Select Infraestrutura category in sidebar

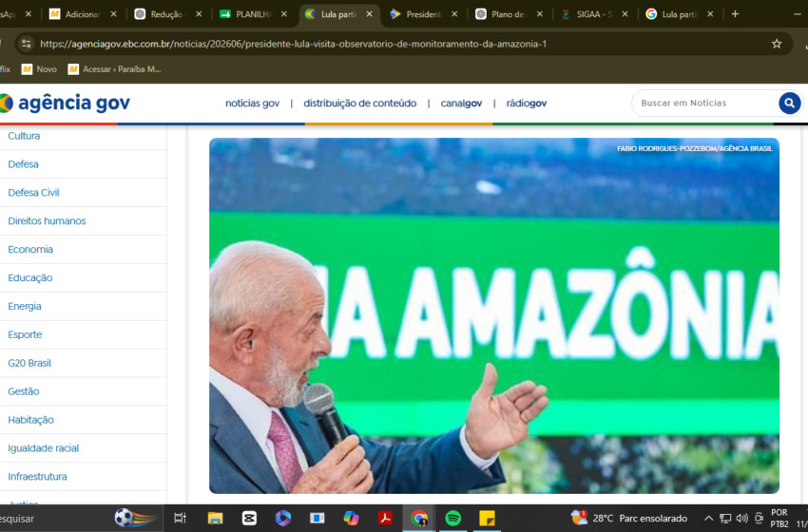(x=37, y=476)
